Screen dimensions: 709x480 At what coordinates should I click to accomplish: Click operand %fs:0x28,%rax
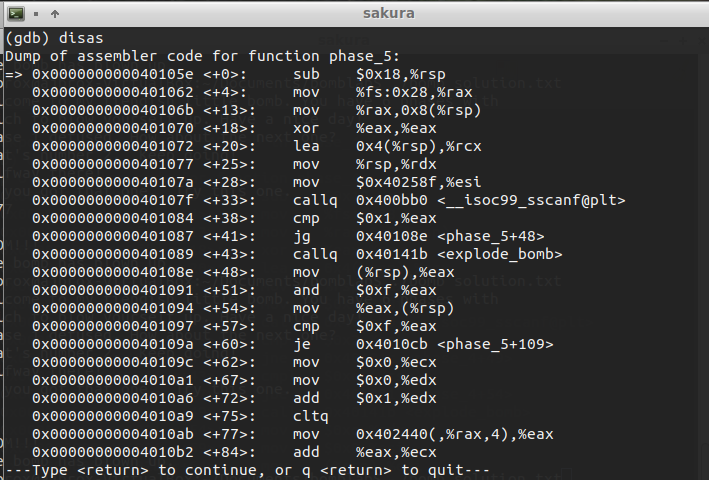point(414,92)
